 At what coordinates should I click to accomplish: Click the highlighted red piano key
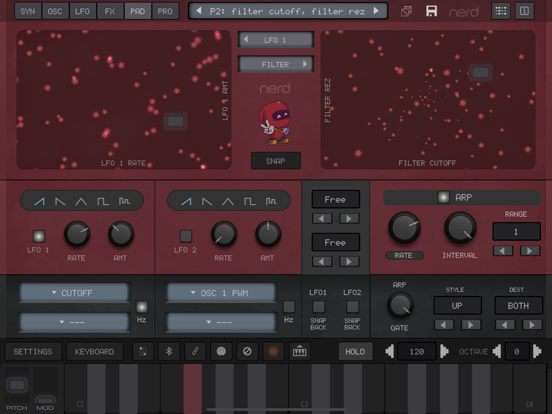(x=193, y=389)
